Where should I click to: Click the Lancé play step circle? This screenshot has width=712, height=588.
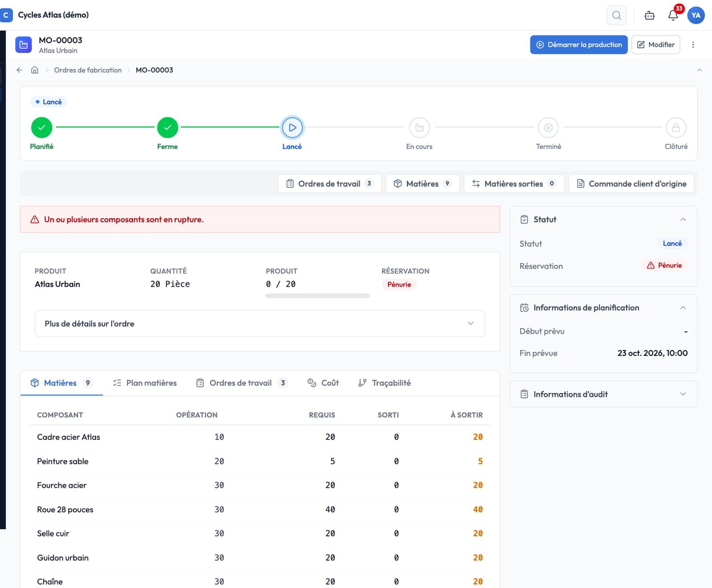(x=292, y=128)
